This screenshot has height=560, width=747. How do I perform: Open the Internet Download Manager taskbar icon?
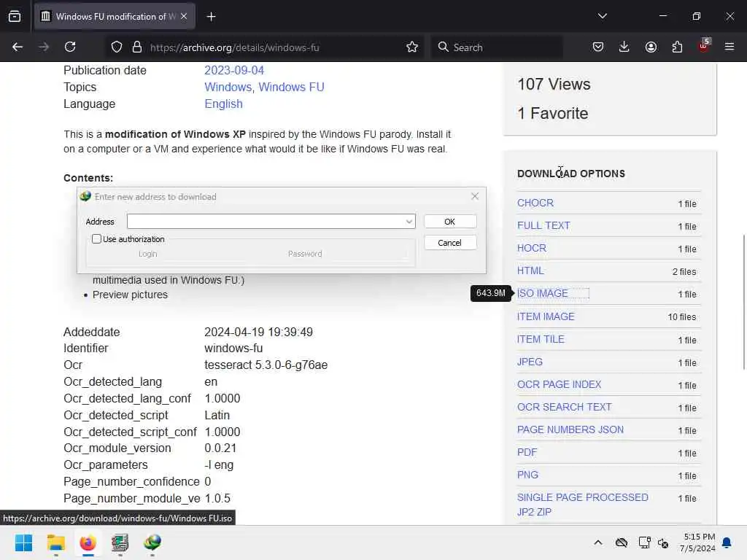[152, 542]
